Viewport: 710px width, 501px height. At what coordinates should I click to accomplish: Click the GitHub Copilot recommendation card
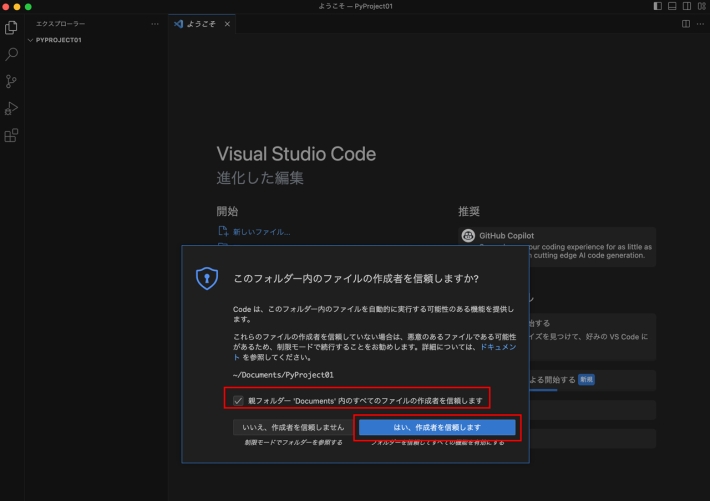(x=557, y=247)
